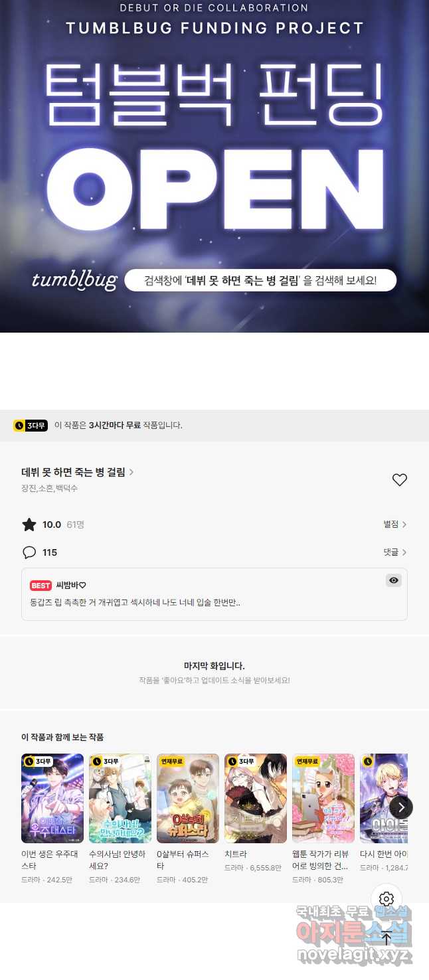Open the 치트라 title link
Screen dimensions: 429x980
point(236,855)
